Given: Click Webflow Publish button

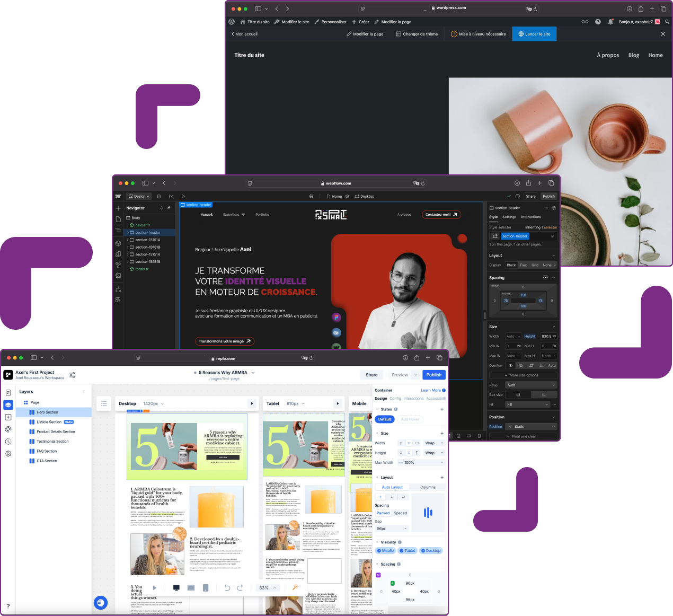Looking at the screenshot, I should point(549,196).
